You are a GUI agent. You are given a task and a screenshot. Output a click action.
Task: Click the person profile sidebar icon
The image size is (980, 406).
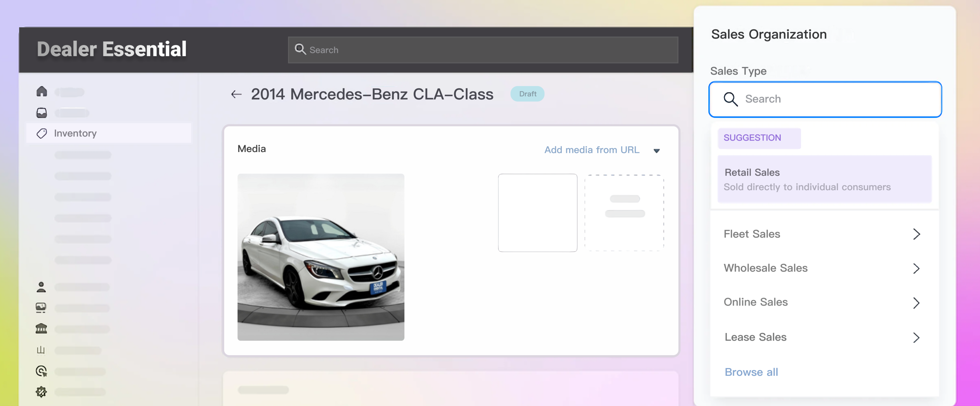coord(41,287)
